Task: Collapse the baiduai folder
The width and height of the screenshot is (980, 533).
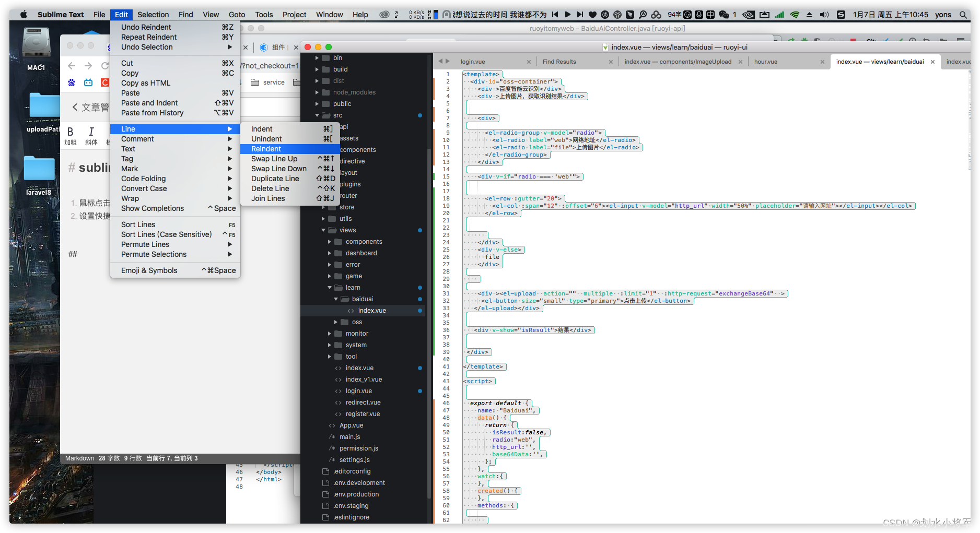Action: click(335, 299)
